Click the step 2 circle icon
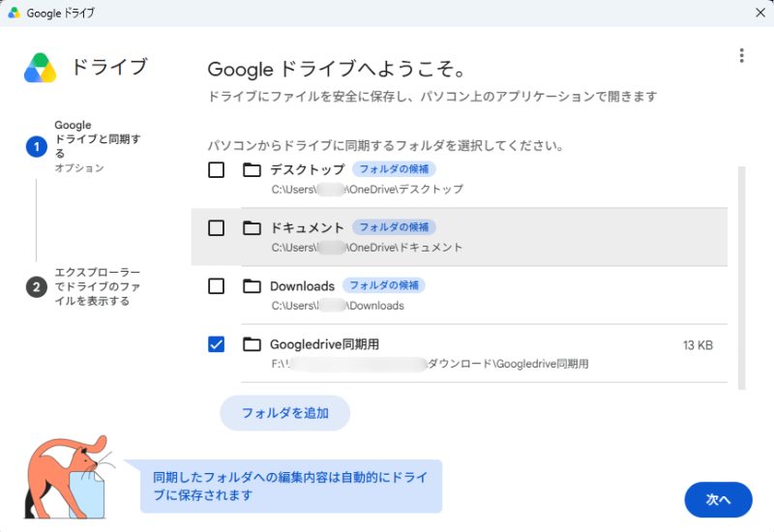This screenshot has width=774, height=532. tap(37, 286)
